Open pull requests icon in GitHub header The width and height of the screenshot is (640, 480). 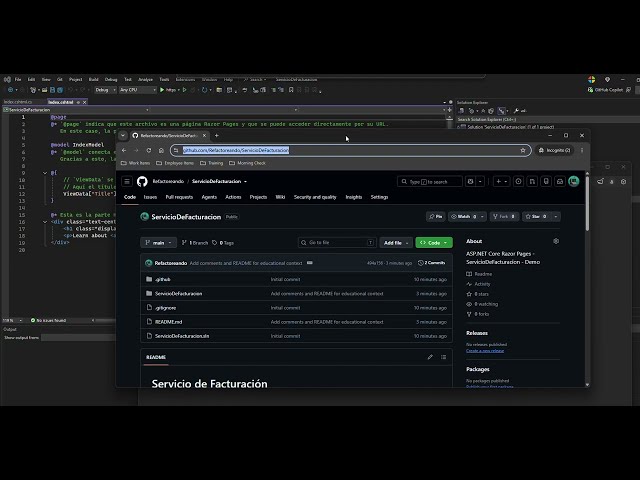click(x=532, y=182)
